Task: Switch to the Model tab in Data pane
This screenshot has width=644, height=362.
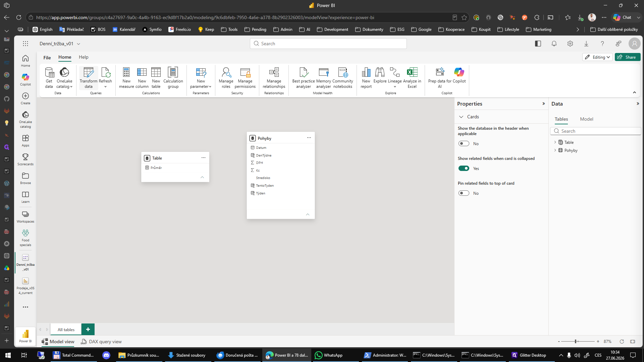Action: [587, 119]
